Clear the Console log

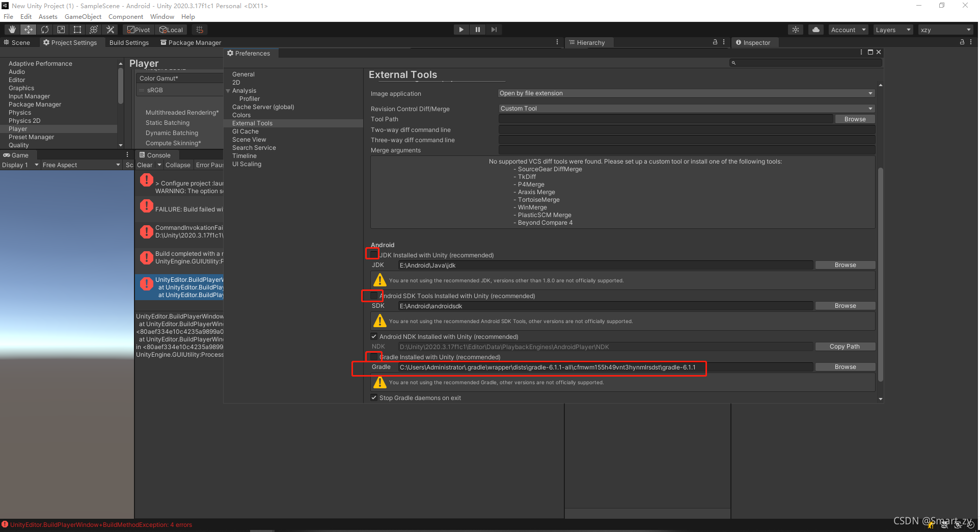pos(145,165)
